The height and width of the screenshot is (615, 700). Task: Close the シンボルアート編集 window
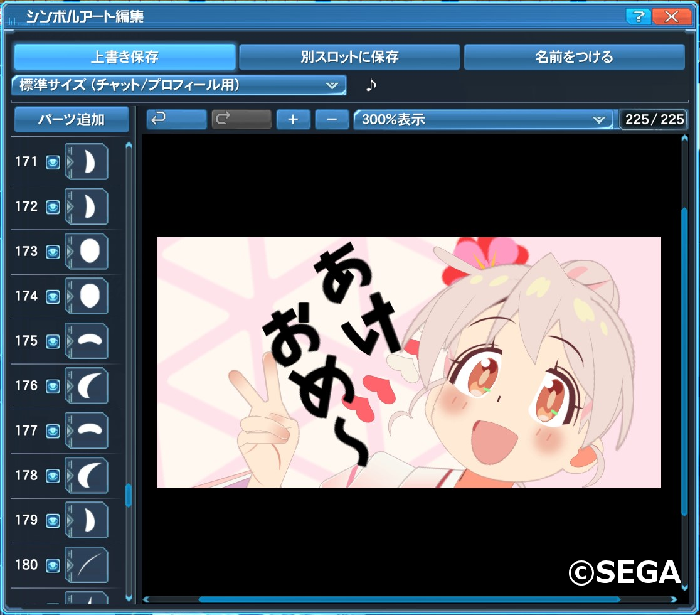point(672,16)
